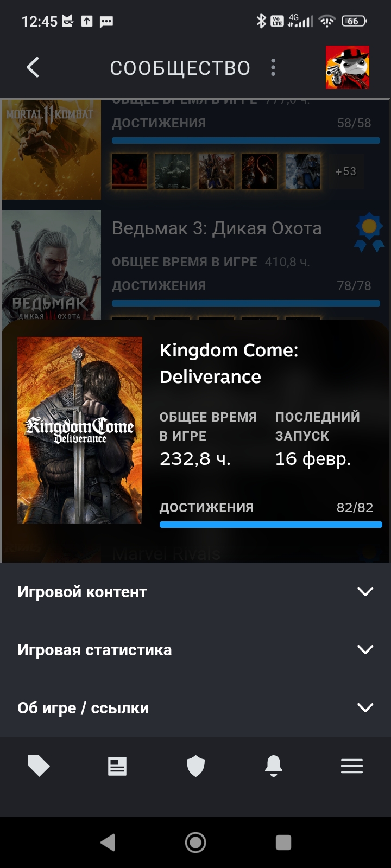Image resolution: width=391 pixels, height=868 pixels.
Task: Tap the +53 more achievements button
Action: pyautogui.click(x=346, y=171)
